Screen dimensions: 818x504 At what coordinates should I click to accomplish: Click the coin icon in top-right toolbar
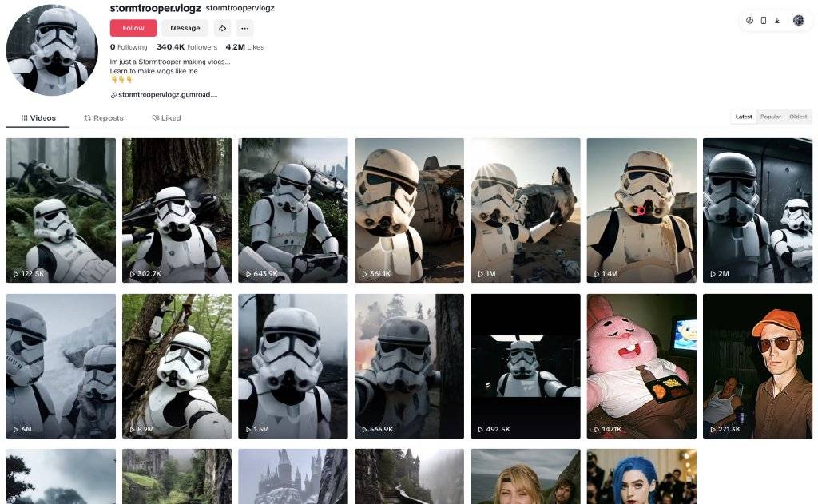[749, 20]
